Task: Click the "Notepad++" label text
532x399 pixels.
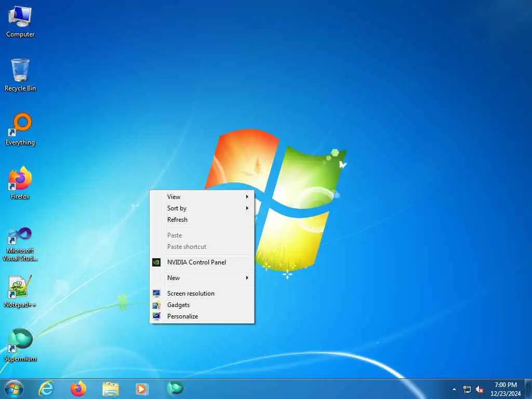Action: coord(20,304)
